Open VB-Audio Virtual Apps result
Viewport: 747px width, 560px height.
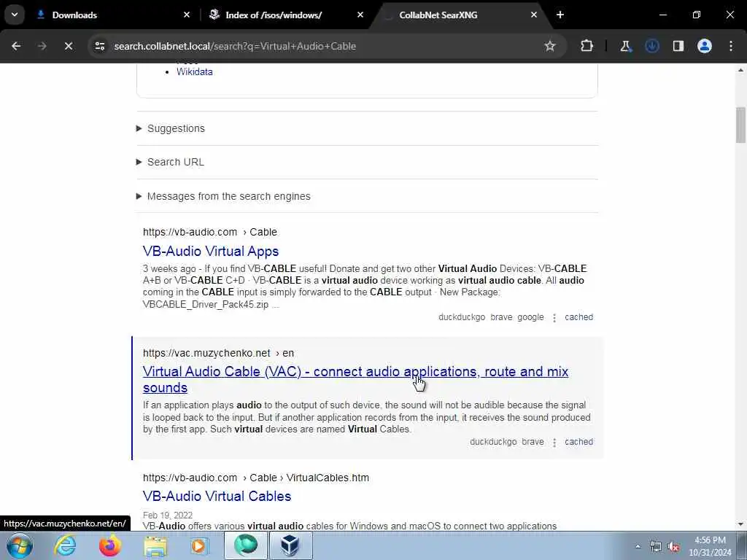(211, 251)
